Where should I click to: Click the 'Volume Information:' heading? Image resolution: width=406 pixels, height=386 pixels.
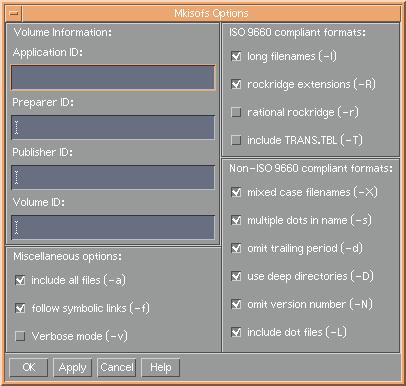tap(63, 32)
